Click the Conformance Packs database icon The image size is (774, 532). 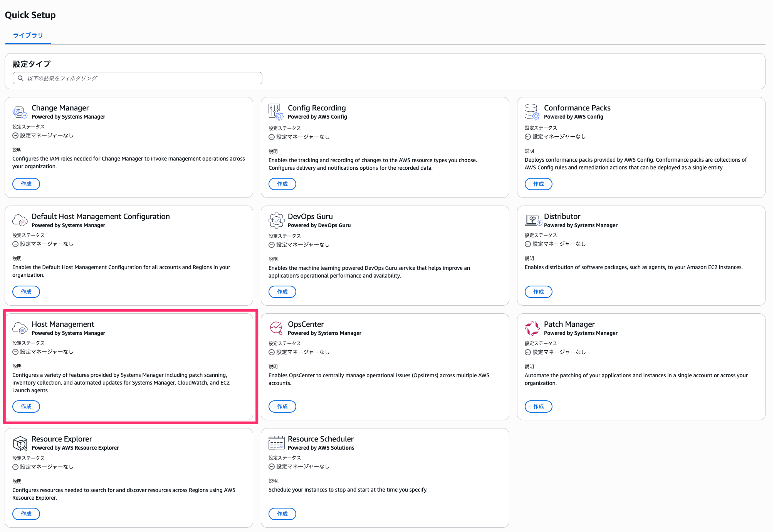[x=532, y=112]
